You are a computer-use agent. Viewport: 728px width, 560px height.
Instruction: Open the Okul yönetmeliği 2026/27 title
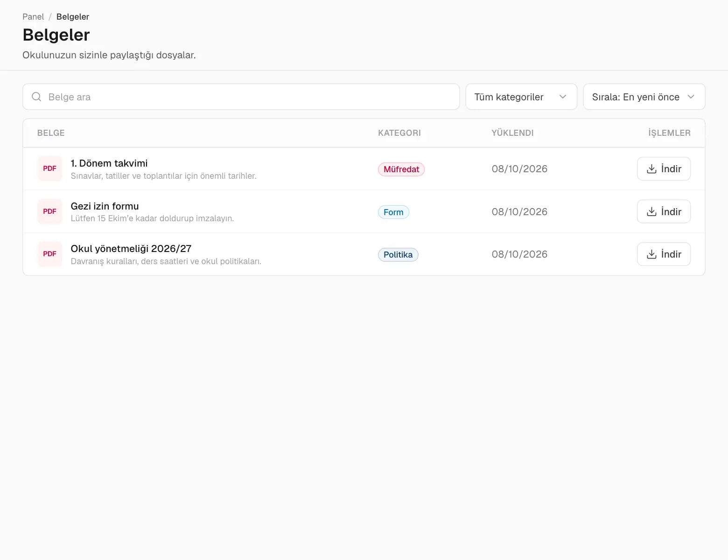coord(131,249)
